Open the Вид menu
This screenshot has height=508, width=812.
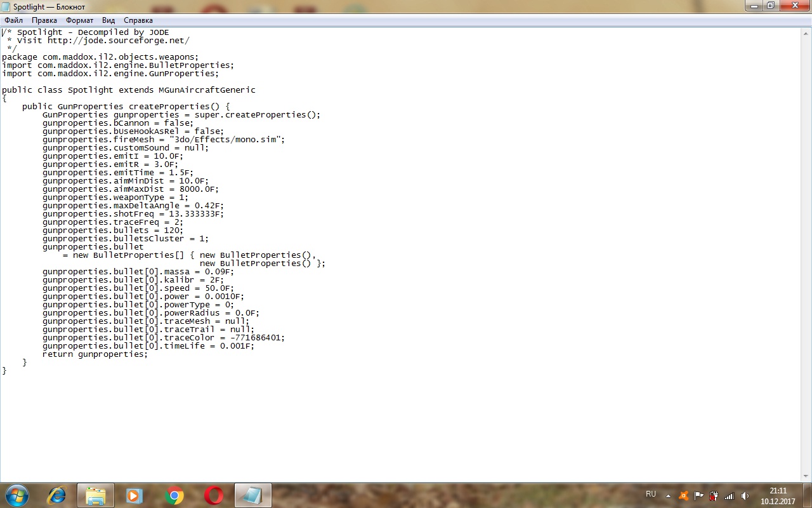(x=108, y=20)
